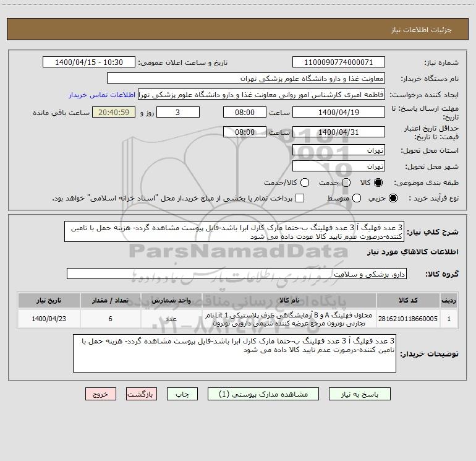The image size is (476, 461).
Task: Open the اطلاعات تماس خریدار link
Action: 102,95
